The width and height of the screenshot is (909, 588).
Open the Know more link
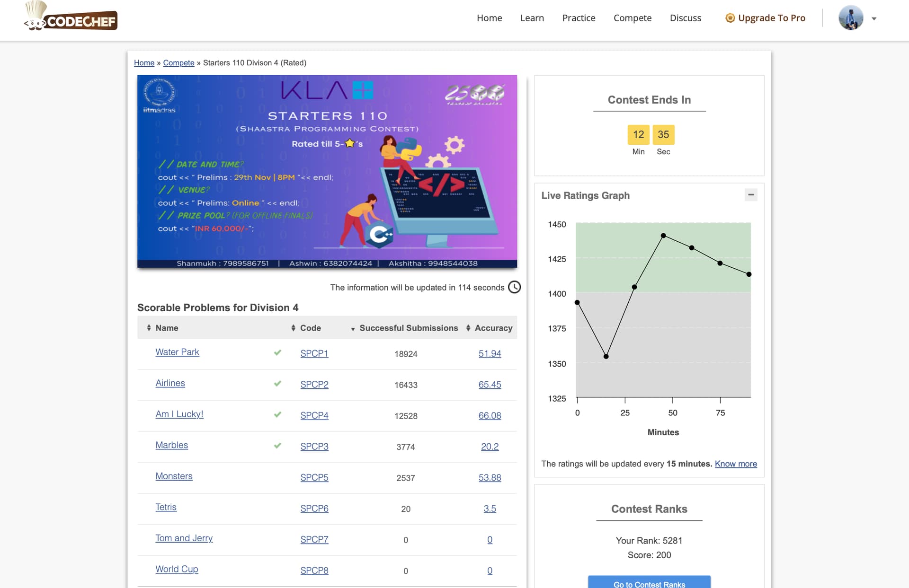coord(736,464)
